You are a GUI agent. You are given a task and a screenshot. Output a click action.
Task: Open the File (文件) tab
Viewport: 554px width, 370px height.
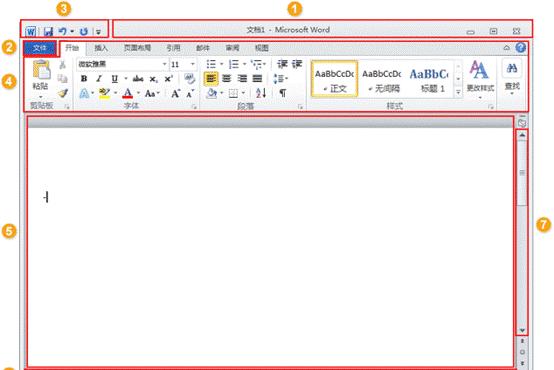tap(40, 48)
